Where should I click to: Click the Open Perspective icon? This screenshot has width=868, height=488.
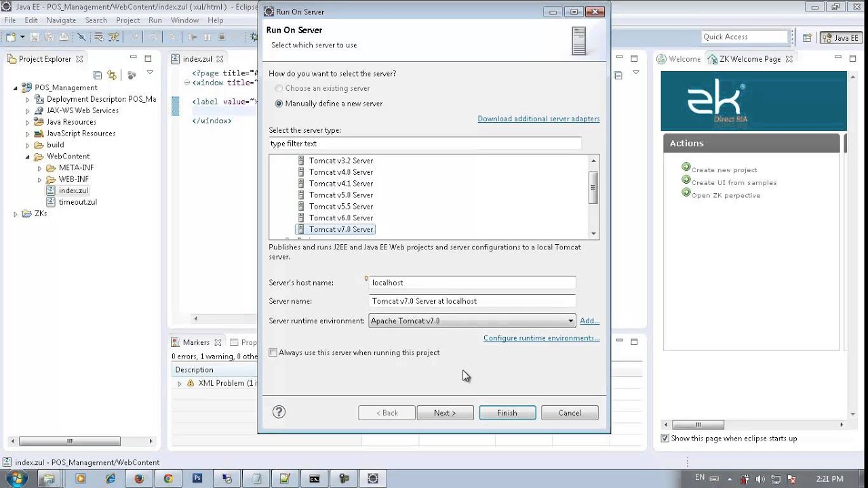(807, 38)
